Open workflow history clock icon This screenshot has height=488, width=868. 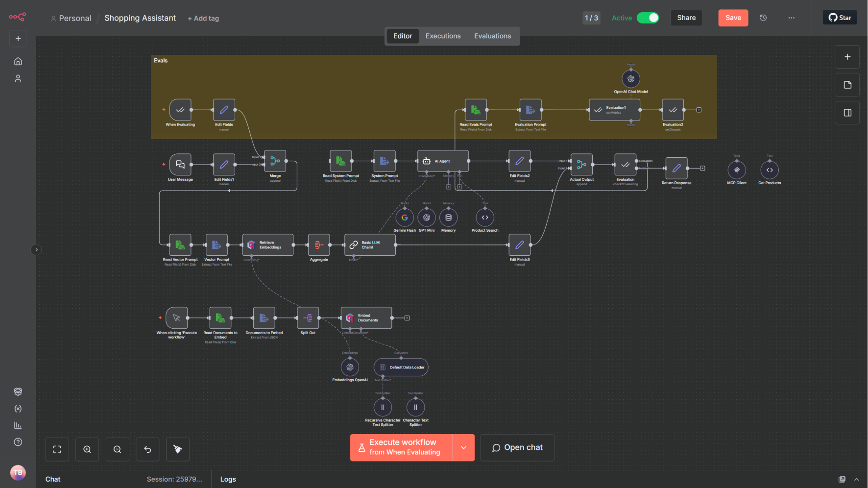763,18
